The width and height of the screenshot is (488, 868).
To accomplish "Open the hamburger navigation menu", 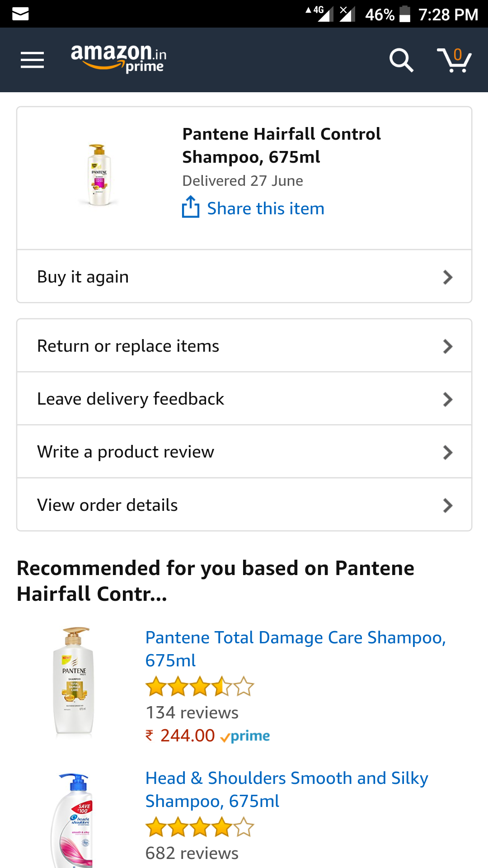I will 33,60.
